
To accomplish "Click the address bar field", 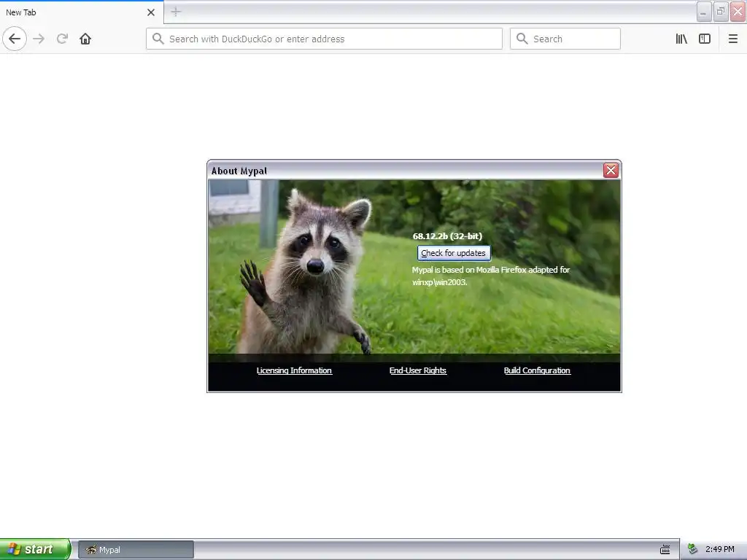I will click(324, 39).
